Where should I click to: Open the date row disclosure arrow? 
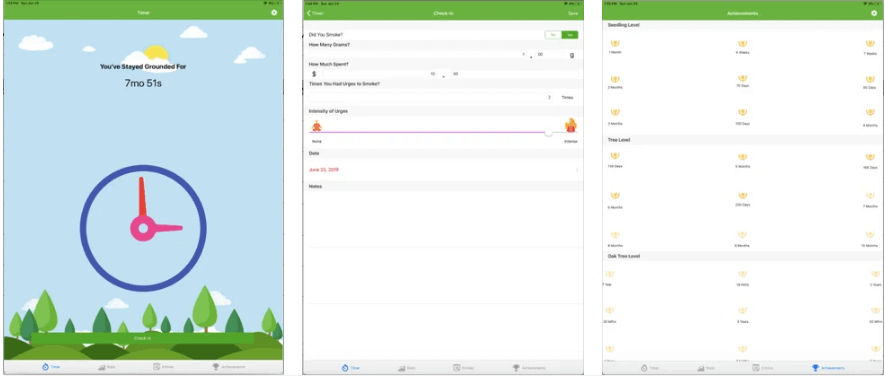(x=577, y=169)
